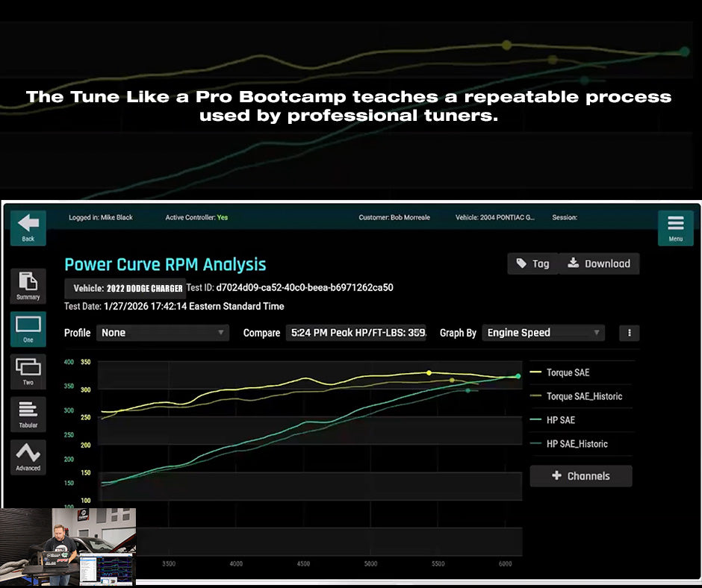Select the One graph layout view

coord(28,329)
